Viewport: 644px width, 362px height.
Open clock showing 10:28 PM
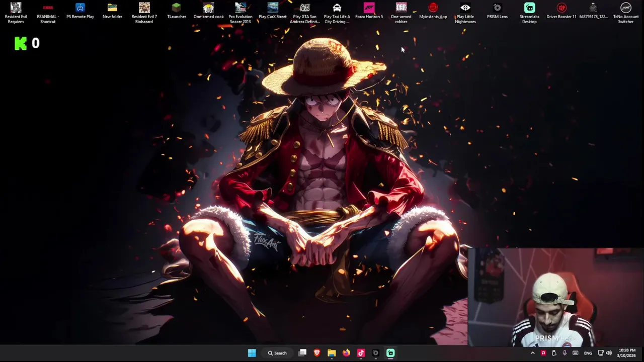tap(627, 353)
